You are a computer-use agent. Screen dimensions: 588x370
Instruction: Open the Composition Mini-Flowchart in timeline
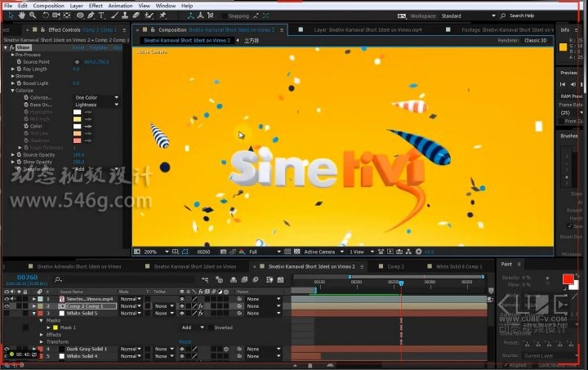205,279
